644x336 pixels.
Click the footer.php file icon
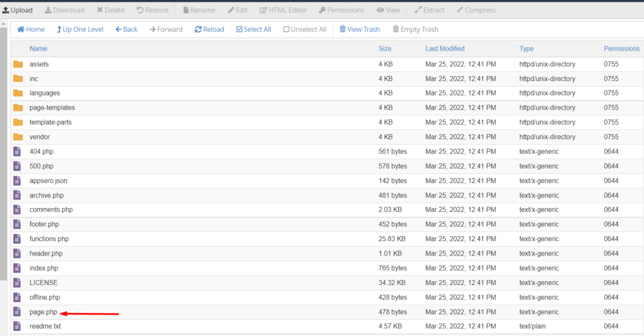point(17,224)
